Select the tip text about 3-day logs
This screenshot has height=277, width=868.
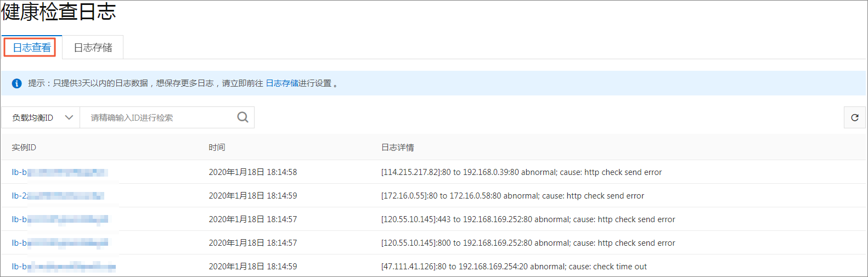click(183, 83)
